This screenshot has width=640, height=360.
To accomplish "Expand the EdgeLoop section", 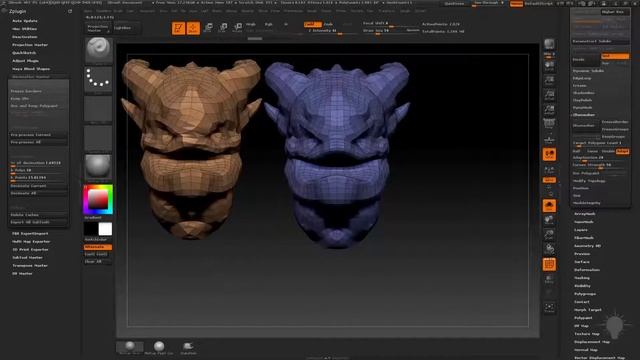I will (582, 78).
